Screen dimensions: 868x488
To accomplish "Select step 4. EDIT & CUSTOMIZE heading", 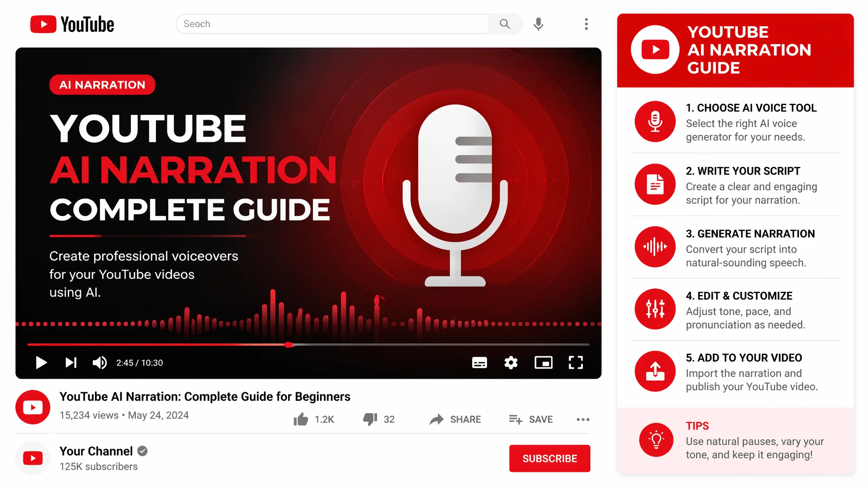I will pos(739,296).
